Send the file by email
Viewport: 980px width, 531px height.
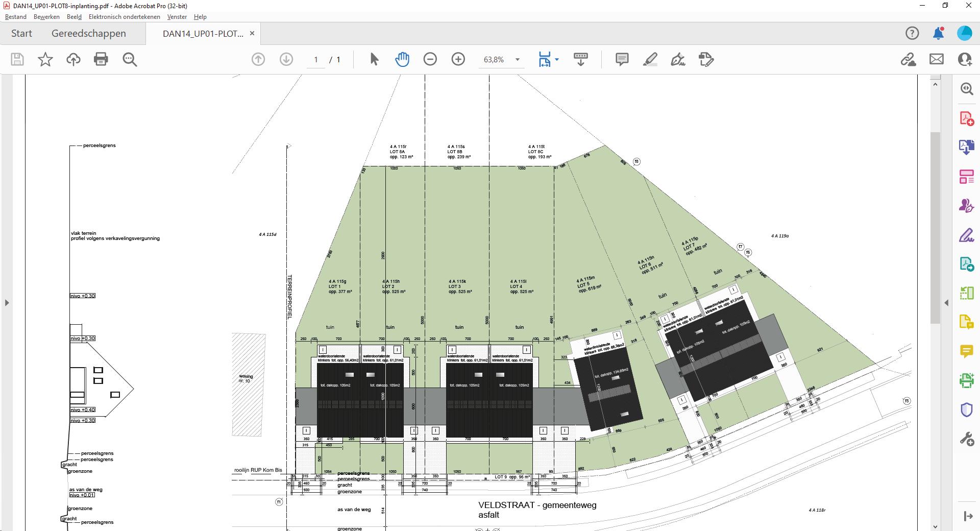(x=937, y=59)
